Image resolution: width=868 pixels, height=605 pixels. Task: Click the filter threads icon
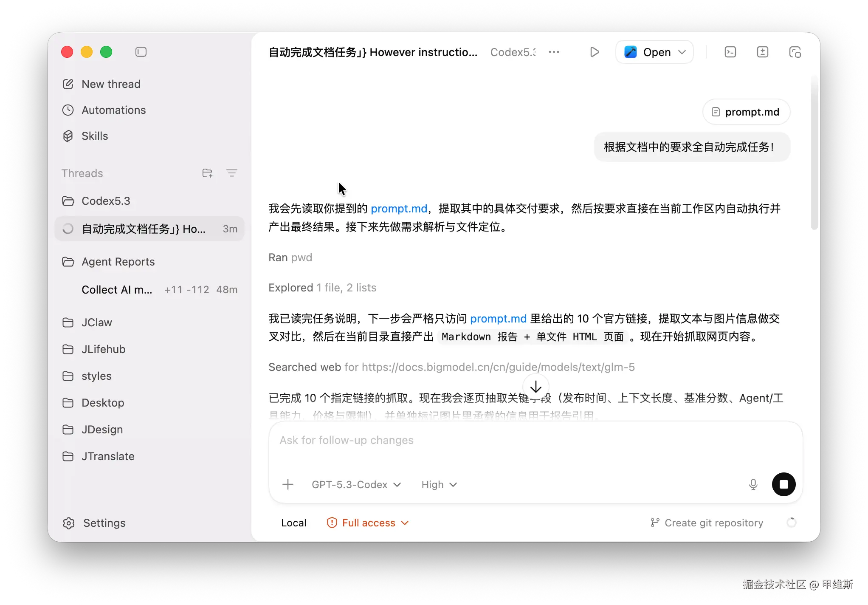click(x=231, y=173)
